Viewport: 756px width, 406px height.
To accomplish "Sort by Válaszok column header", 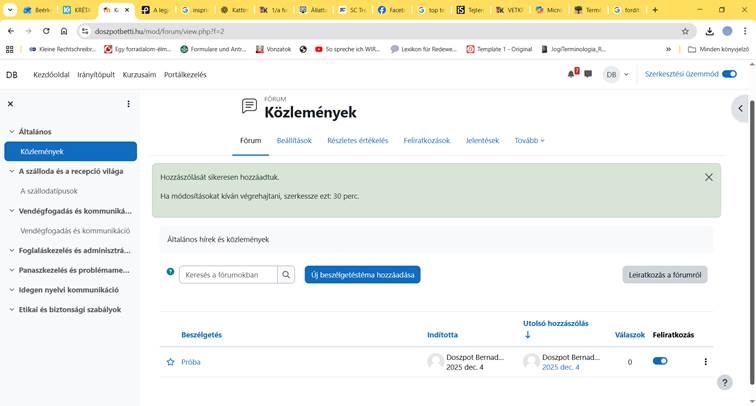I will 630,335.
